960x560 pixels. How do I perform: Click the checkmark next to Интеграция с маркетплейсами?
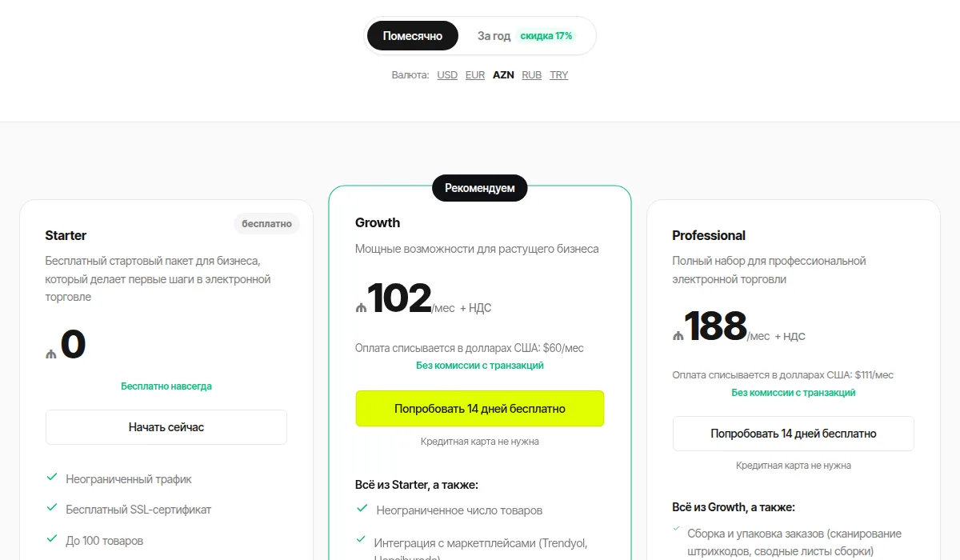point(362,542)
